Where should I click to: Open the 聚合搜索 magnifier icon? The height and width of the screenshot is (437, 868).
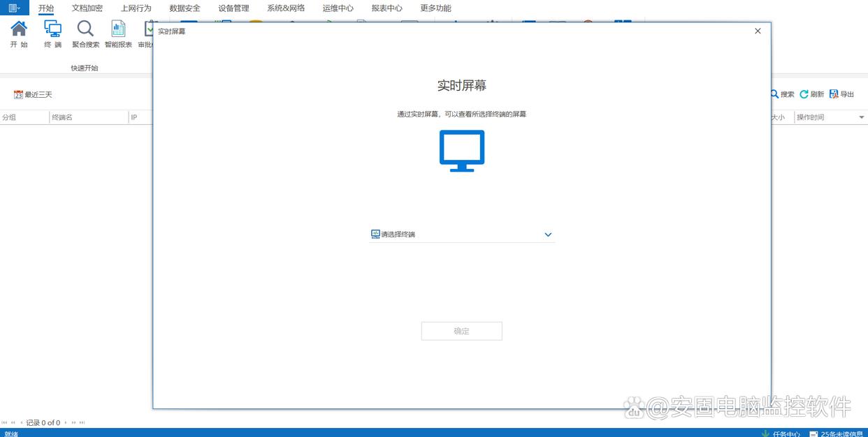(x=85, y=34)
